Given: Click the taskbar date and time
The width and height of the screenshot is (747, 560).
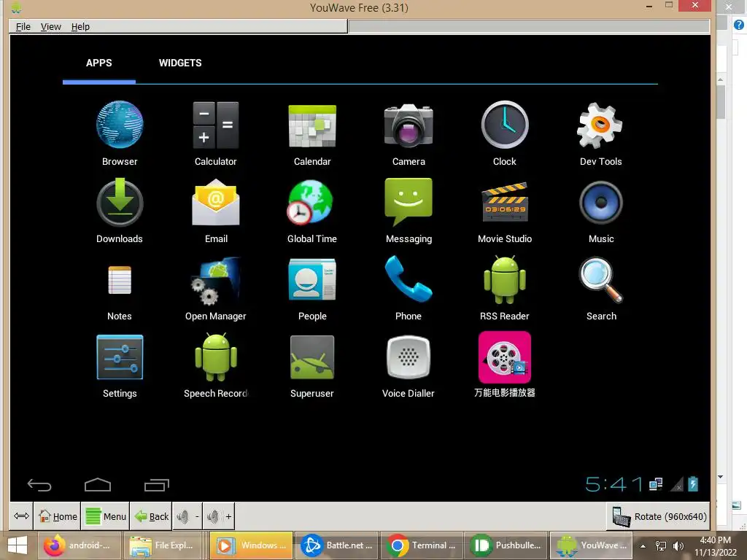Looking at the screenshot, I should tap(715, 546).
